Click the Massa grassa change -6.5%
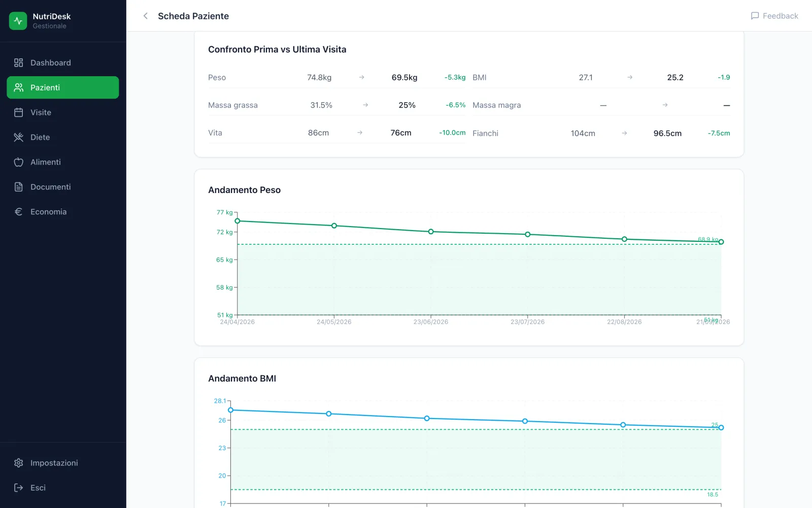The width and height of the screenshot is (812, 508). coord(456,105)
